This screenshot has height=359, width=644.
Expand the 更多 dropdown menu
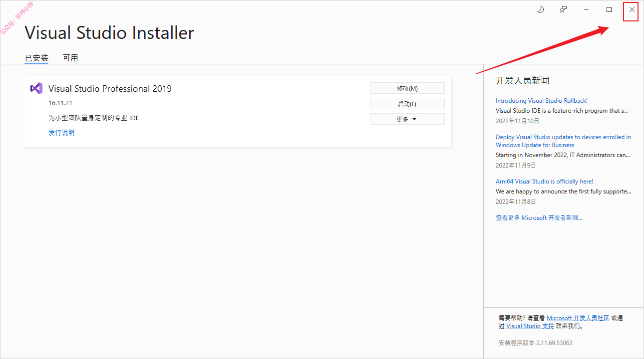click(407, 119)
